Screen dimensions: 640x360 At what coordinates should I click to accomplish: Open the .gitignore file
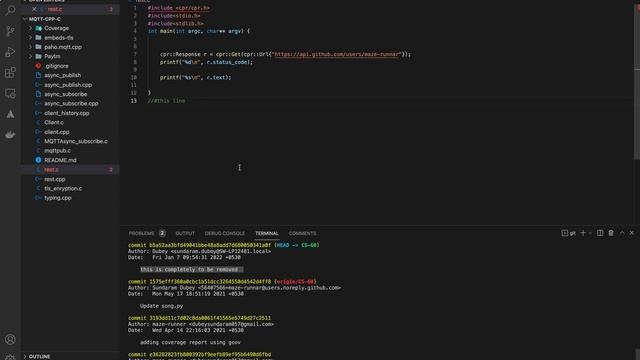[56, 66]
